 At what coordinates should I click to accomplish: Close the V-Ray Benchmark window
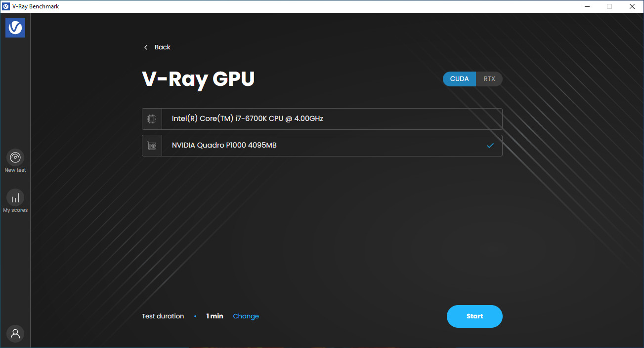pos(632,6)
